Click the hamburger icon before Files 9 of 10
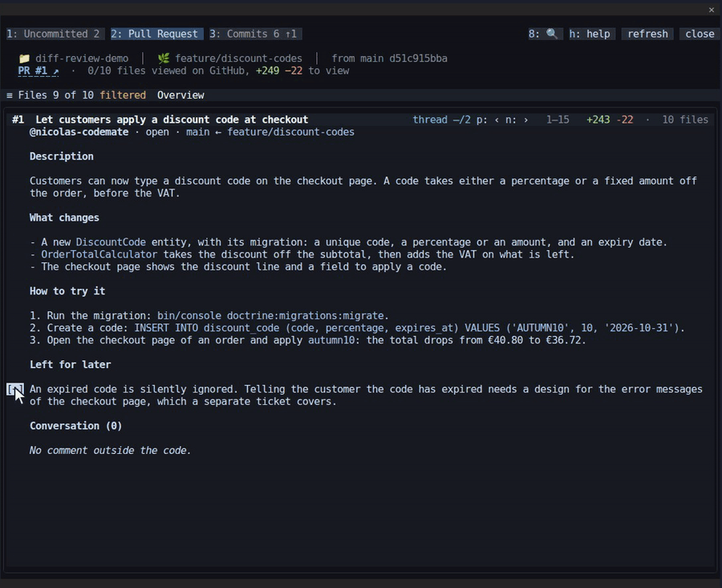This screenshot has width=722, height=588. point(9,95)
